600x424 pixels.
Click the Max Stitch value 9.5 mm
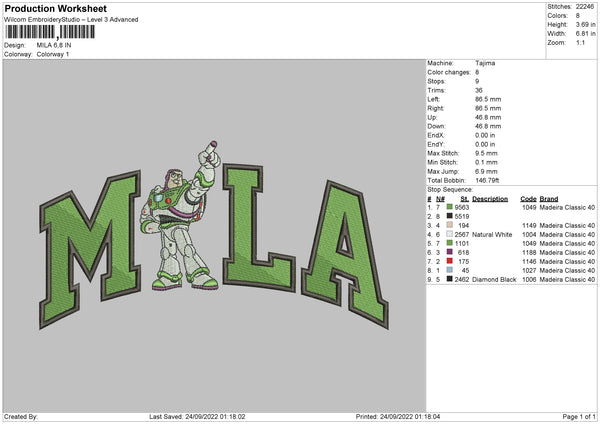(x=486, y=153)
